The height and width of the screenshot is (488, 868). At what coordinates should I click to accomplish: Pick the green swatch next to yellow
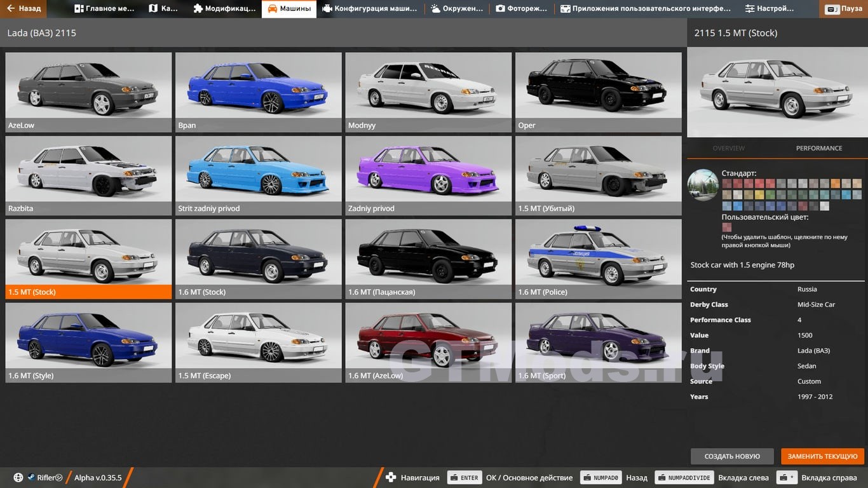click(x=770, y=194)
